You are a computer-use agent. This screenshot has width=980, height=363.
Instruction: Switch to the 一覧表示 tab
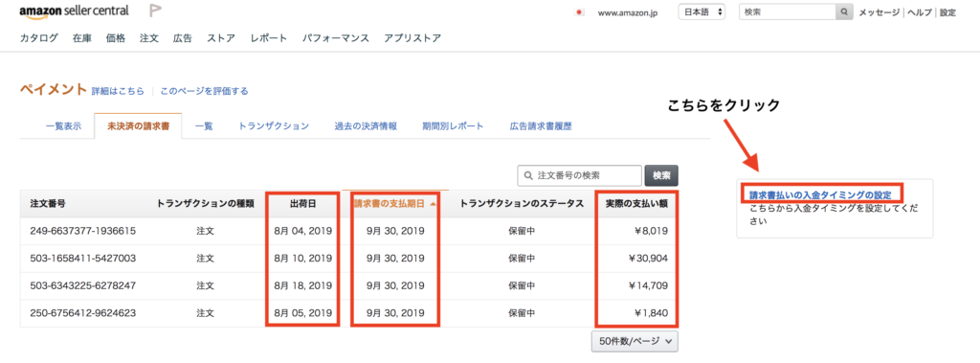tap(63, 125)
